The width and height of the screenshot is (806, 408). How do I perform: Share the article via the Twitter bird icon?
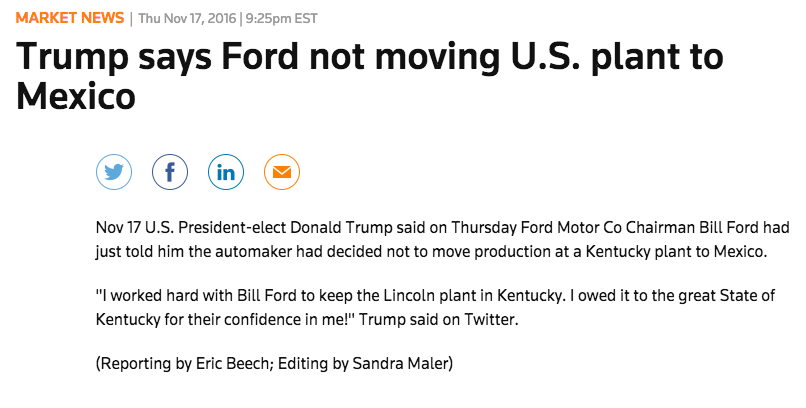point(114,172)
